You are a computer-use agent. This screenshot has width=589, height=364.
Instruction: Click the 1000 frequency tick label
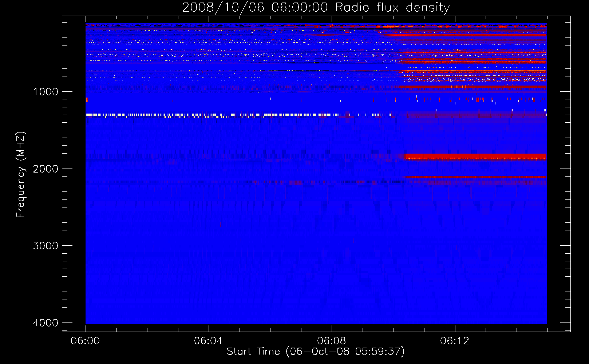[46, 92]
